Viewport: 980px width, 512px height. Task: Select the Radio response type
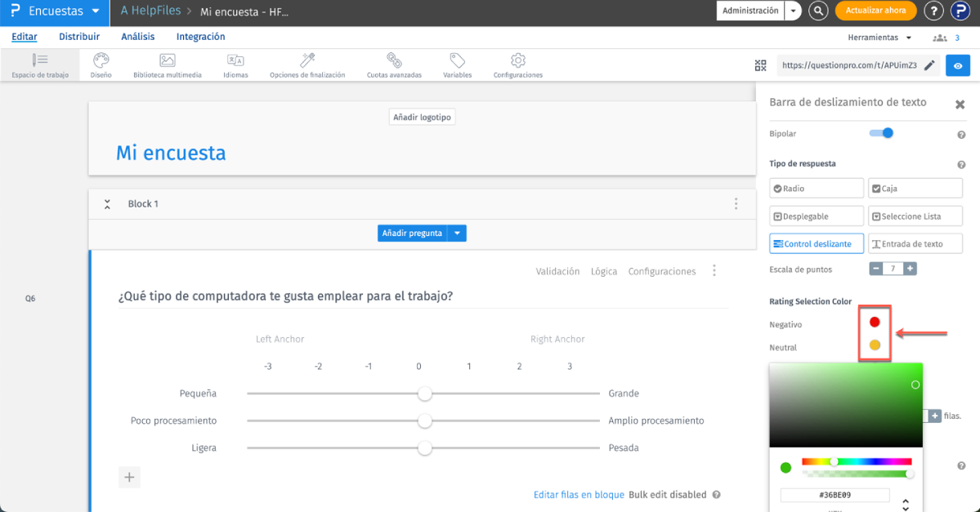(x=816, y=189)
